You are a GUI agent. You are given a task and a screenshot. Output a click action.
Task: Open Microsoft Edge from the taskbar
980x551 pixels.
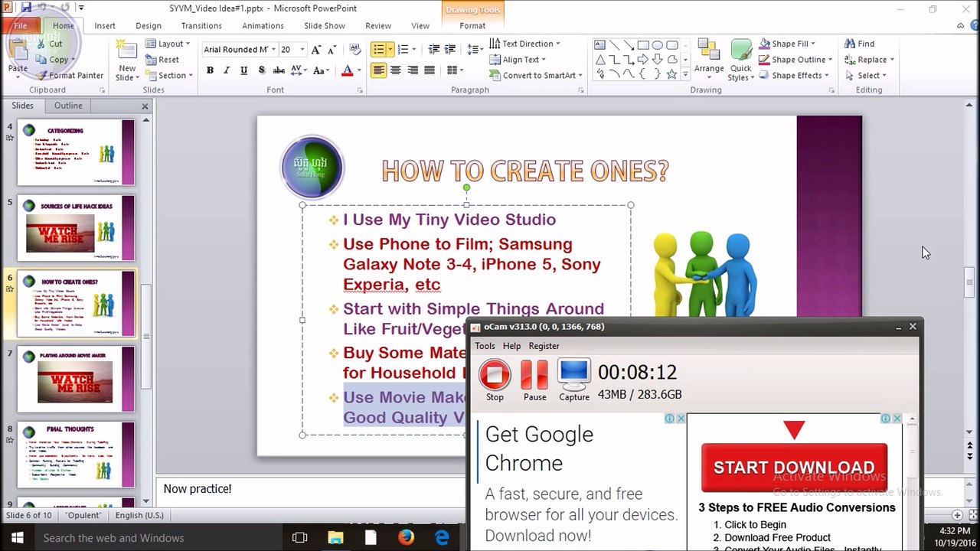[x=443, y=537]
